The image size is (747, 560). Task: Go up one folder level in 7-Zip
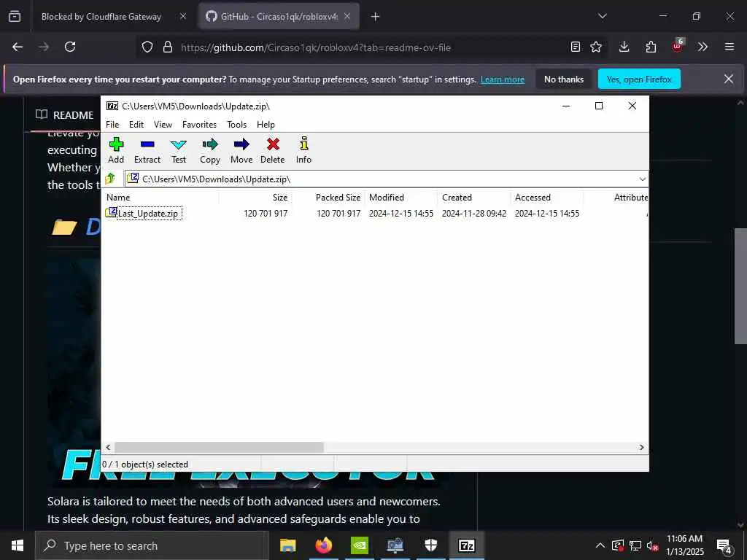pos(111,179)
